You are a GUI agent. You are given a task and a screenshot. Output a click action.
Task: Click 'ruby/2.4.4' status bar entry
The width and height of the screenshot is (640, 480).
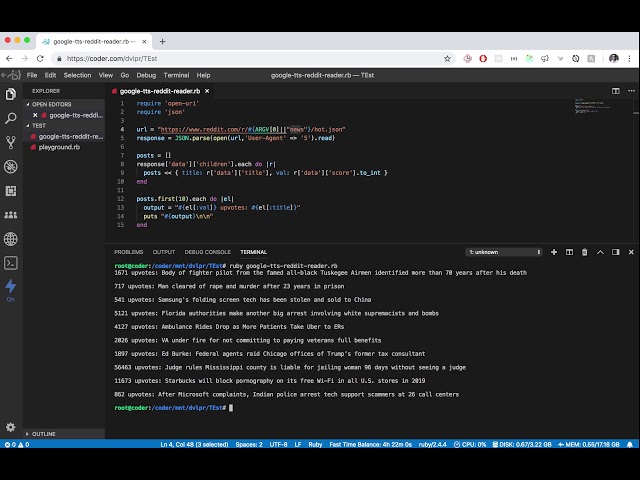pyautogui.click(x=433, y=444)
